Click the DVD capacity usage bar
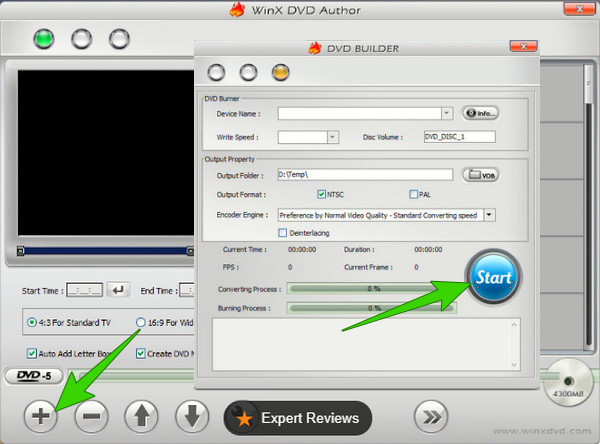Screen dimensions: 600x444 (131, 375)
